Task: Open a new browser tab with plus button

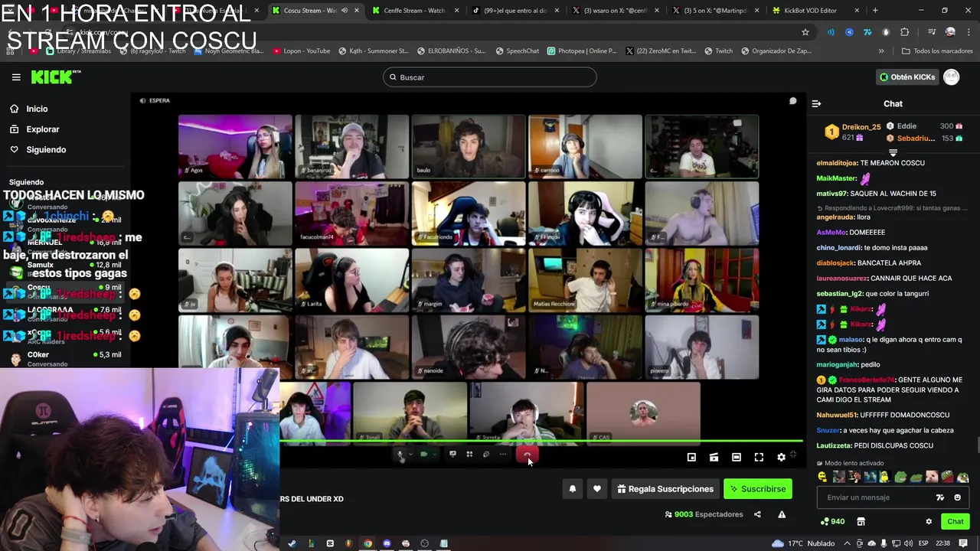Action: point(875,11)
